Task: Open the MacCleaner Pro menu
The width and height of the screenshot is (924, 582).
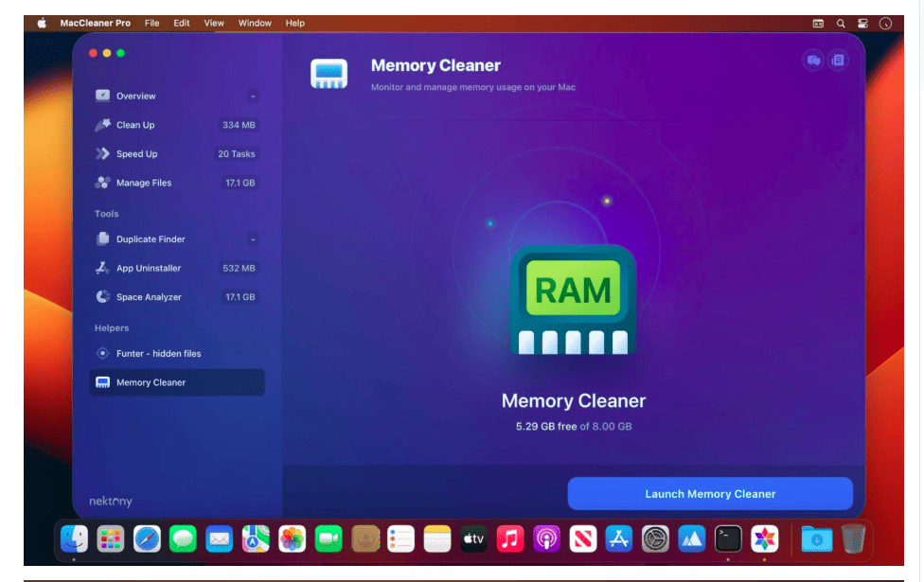Action: [x=95, y=23]
